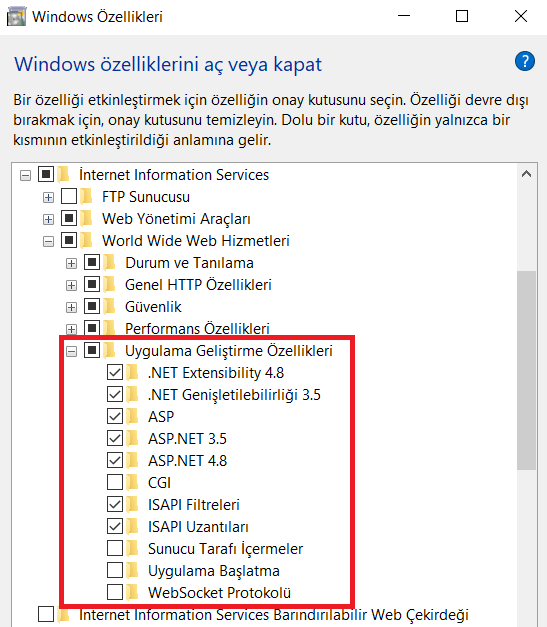Click the folder icon beside .NET Extensibility 4.8
The height and width of the screenshot is (627, 547).
point(132,373)
